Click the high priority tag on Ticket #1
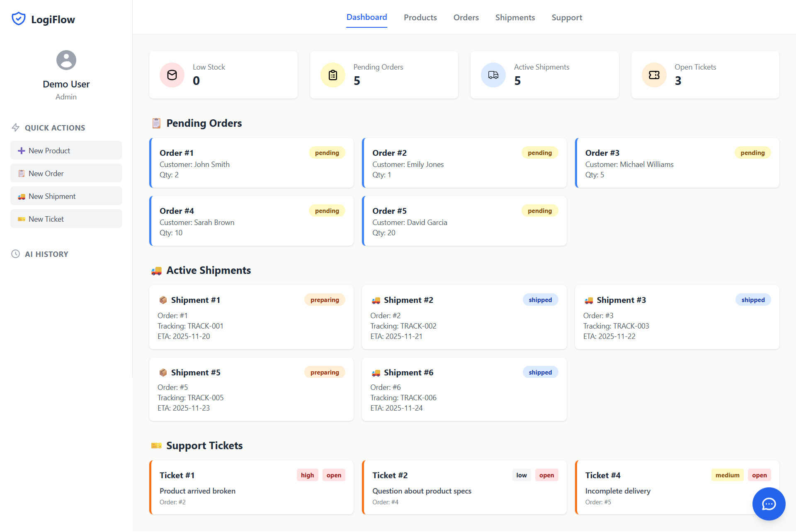The image size is (796, 532). pyautogui.click(x=307, y=475)
